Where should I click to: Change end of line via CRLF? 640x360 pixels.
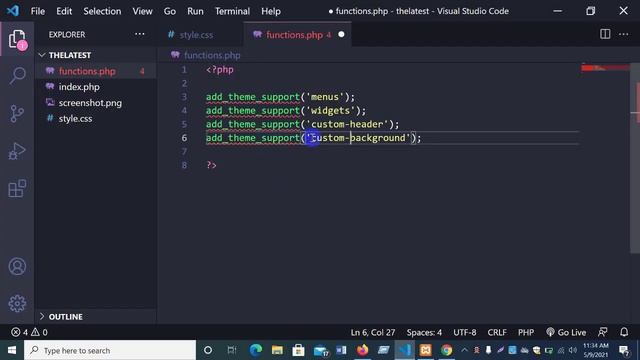point(497,332)
